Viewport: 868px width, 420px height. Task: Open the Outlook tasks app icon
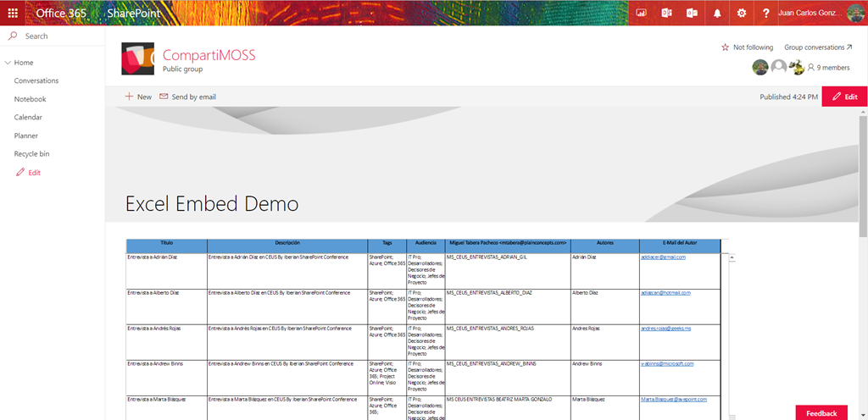(x=692, y=13)
